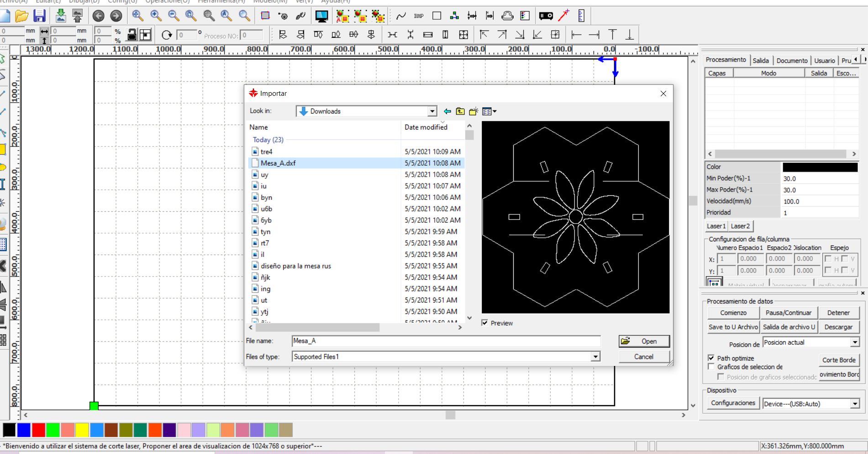Click the black Color bar in layer properties
868x454 pixels.
[x=820, y=167]
